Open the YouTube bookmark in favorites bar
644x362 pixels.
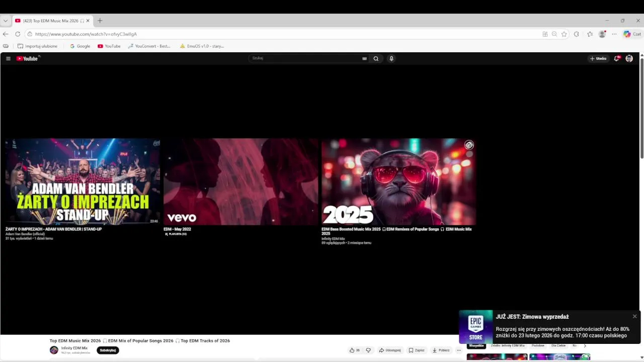coord(109,46)
